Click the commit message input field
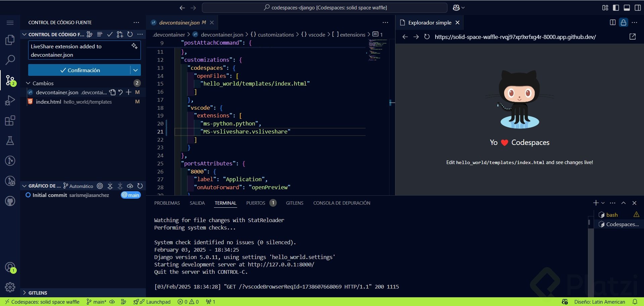 (x=80, y=50)
